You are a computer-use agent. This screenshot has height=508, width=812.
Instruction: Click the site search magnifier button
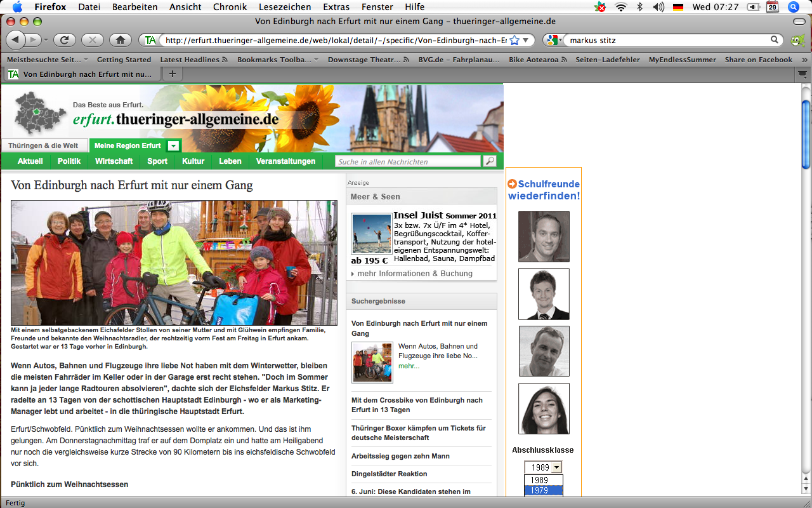tap(490, 161)
